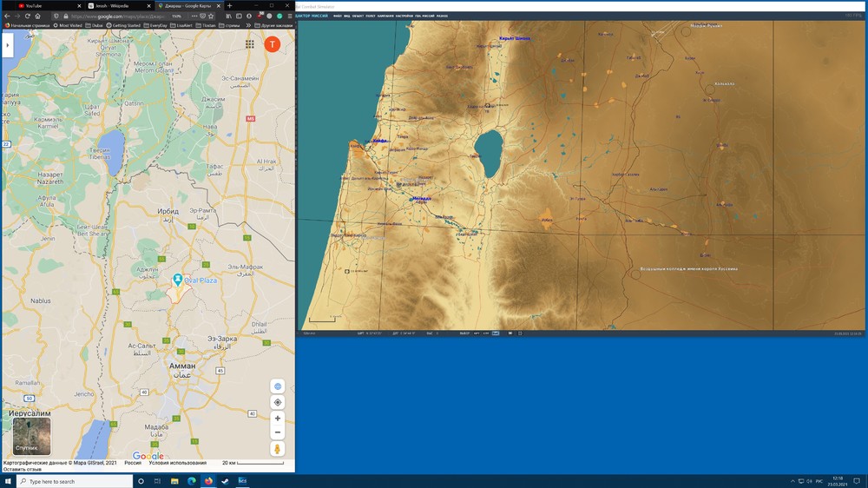The width and height of the screenshot is (868, 488).
Task: Open the Firefox home page button
Action: tap(37, 16)
